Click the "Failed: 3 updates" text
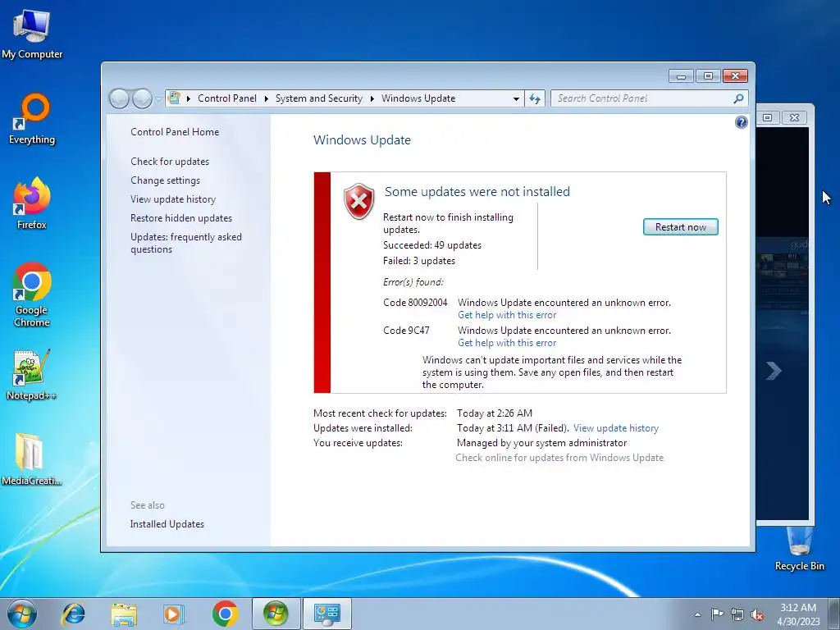Viewport: 840px width, 630px height. (419, 261)
